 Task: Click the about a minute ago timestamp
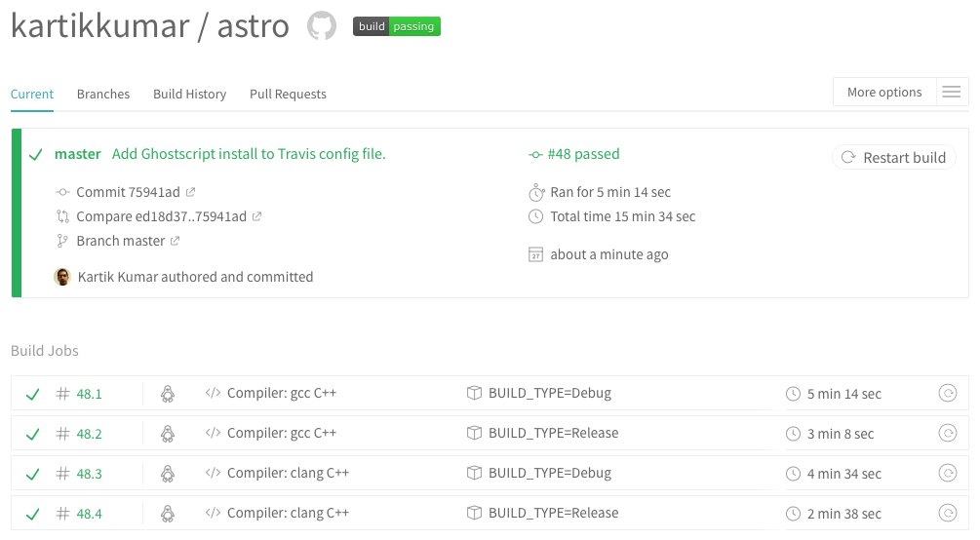point(609,254)
